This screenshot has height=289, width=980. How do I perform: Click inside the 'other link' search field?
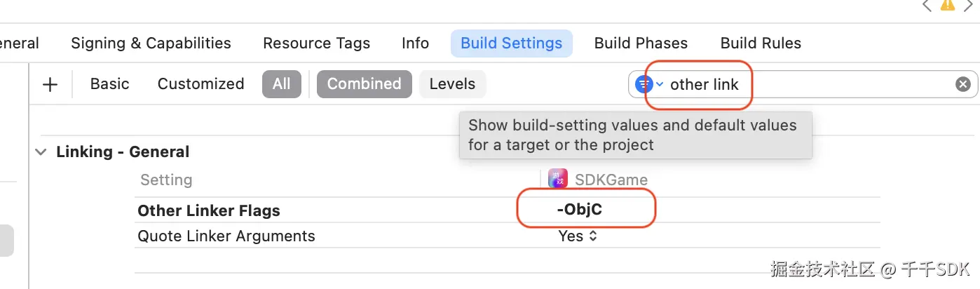(806, 84)
